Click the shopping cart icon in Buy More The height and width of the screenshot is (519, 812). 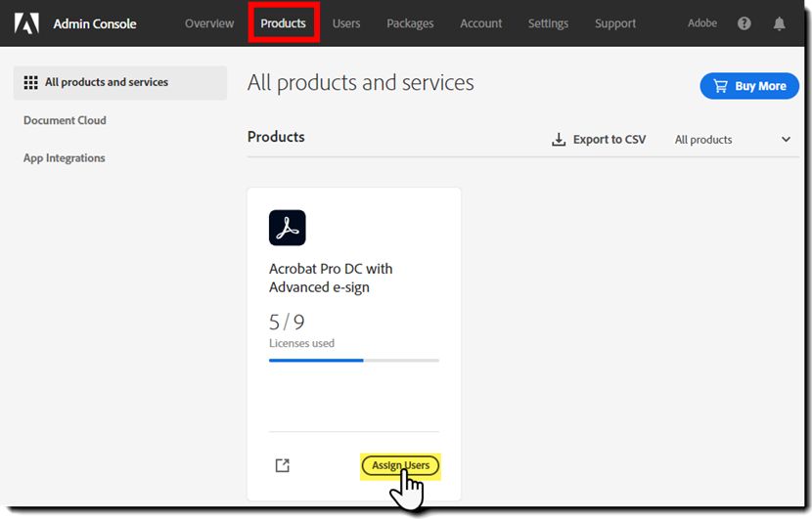click(x=720, y=86)
